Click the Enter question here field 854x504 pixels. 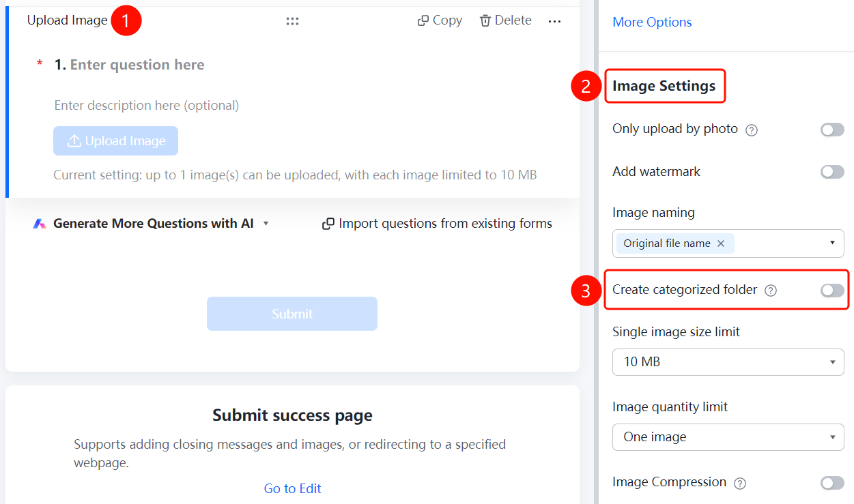pyautogui.click(x=137, y=65)
